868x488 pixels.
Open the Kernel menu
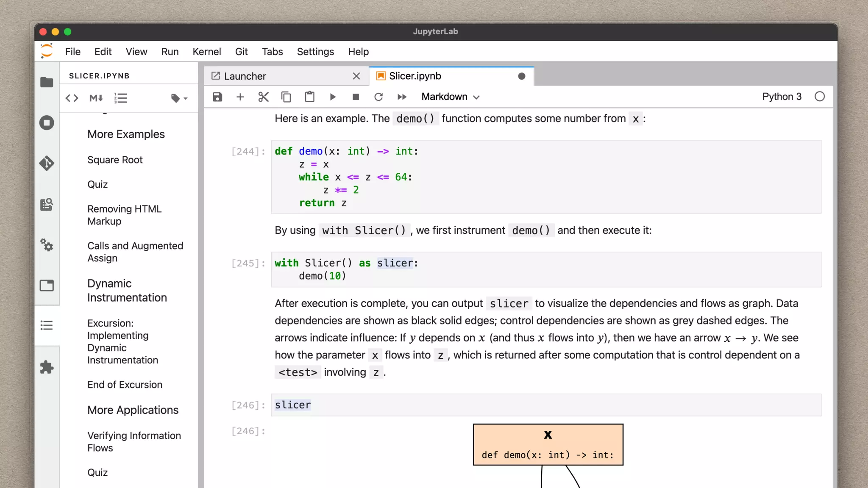pos(206,52)
